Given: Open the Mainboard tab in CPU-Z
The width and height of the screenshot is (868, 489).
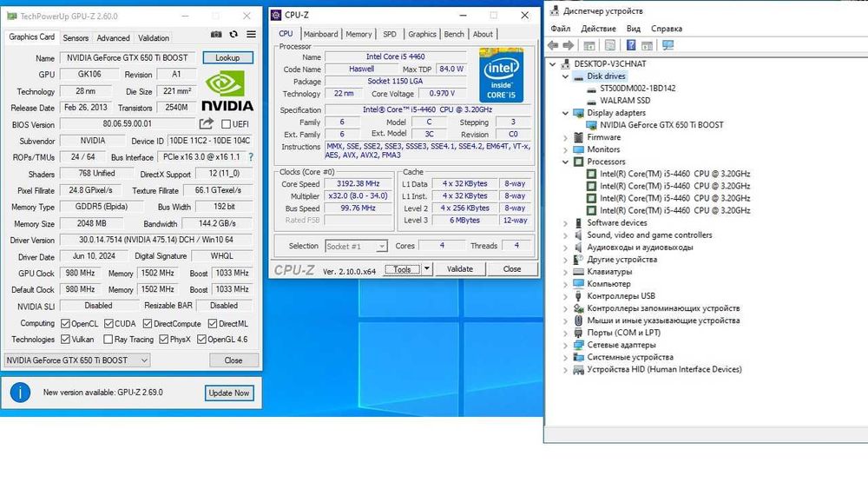Looking at the screenshot, I should click(x=320, y=34).
